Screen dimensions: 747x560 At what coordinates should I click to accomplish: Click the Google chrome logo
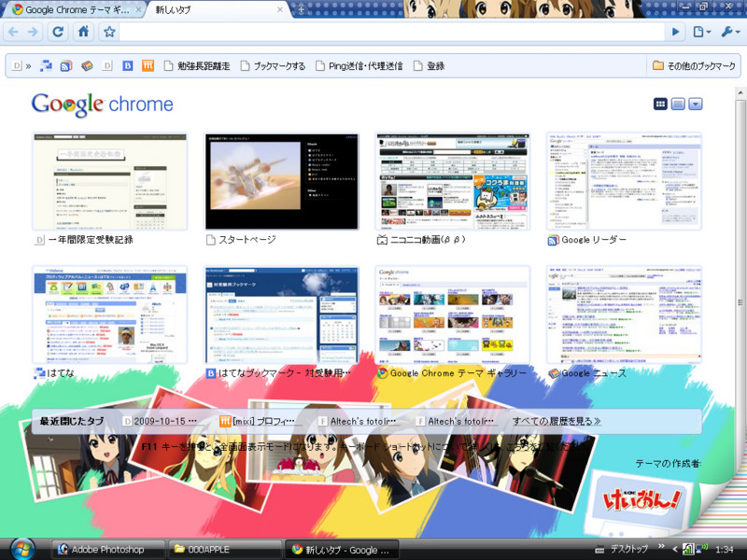pyautogui.click(x=103, y=105)
